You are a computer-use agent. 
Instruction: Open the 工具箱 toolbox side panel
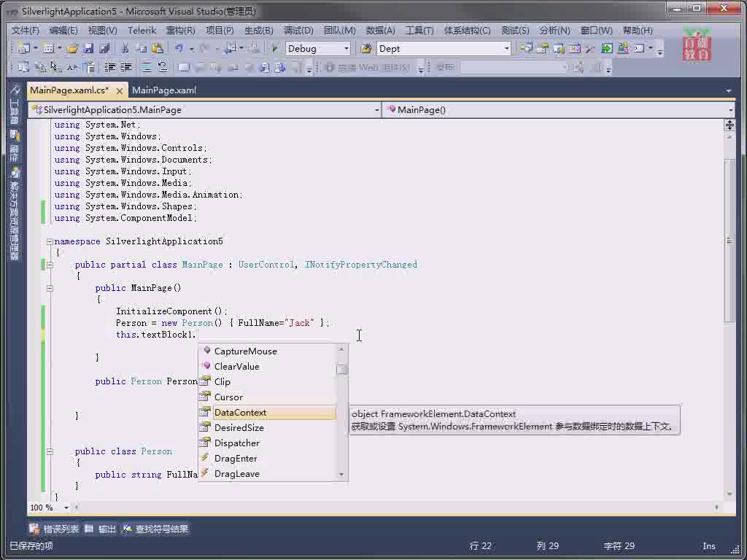[x=15, y=105]
